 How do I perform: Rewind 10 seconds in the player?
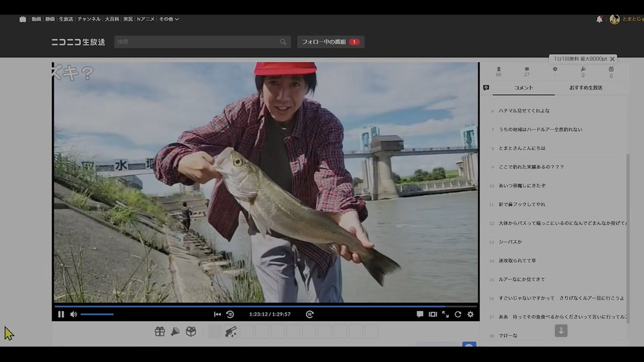tap(230, 314)
